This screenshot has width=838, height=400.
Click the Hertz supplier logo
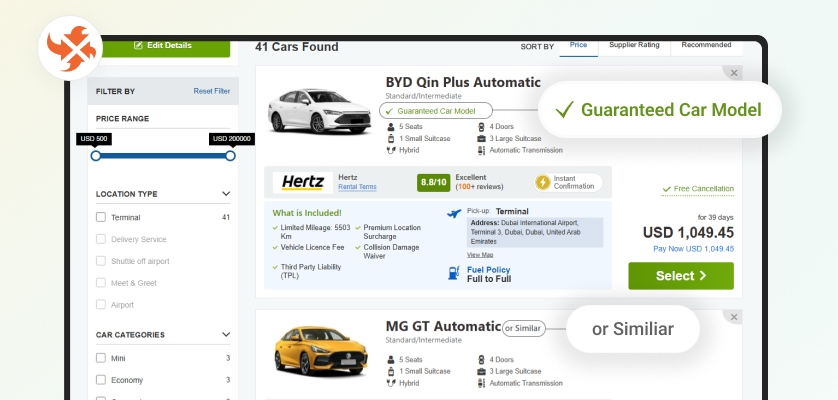[x=302, y=182]
